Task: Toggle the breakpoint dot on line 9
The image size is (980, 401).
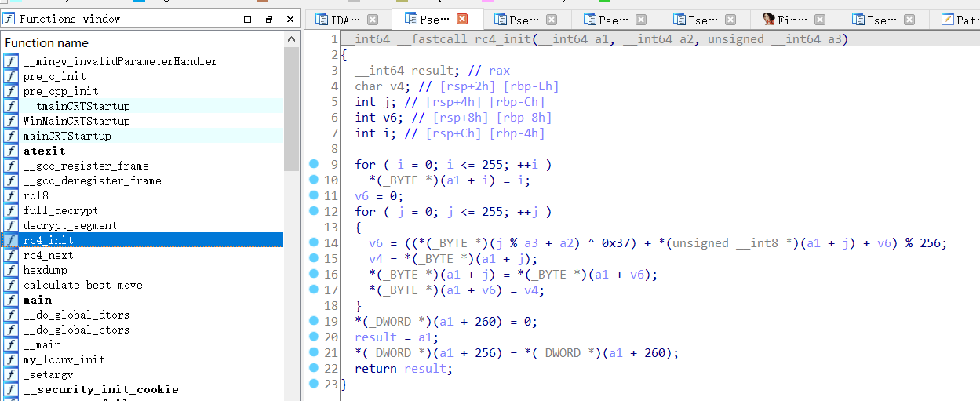Action: [x=314, y=164]
